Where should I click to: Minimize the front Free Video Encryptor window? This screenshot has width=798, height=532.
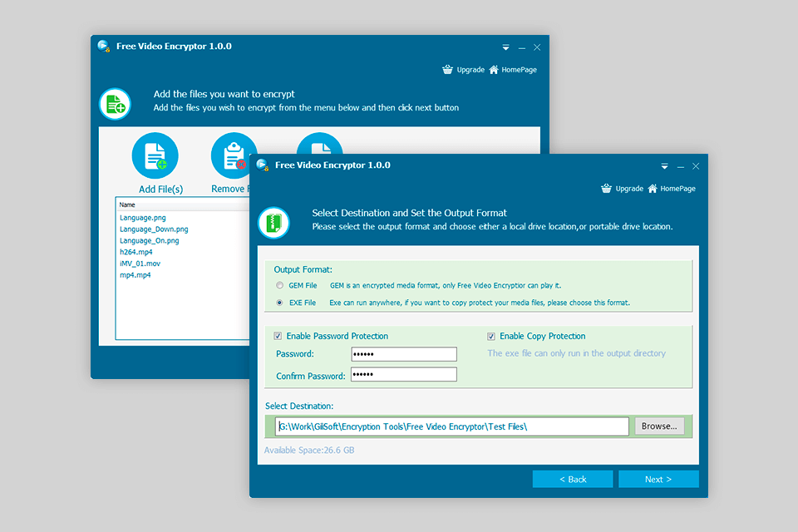point(681,166)
